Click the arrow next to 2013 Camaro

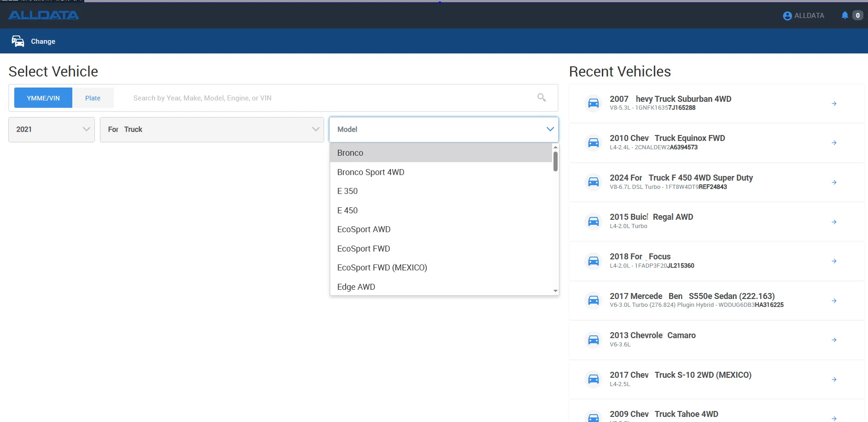click(834, 340)
